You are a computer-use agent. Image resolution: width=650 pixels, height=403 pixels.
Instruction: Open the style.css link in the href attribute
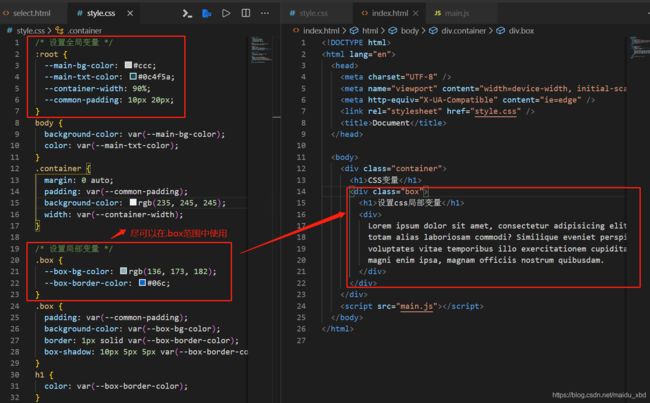click(496, 111)
